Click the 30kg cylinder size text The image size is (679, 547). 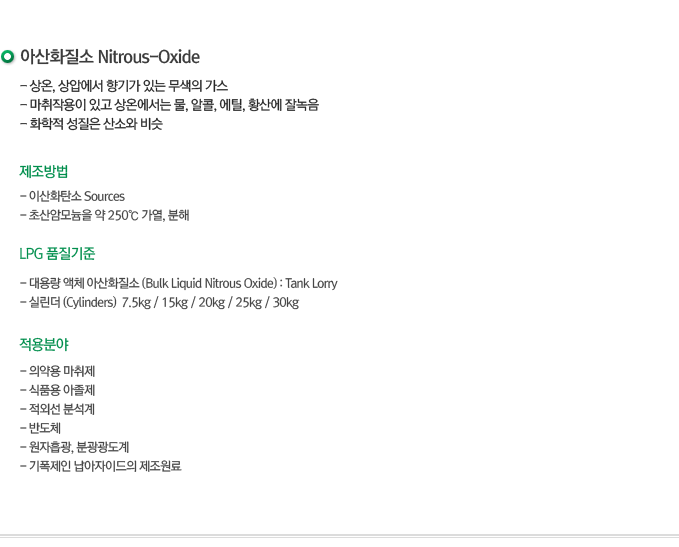coord(286,302)
